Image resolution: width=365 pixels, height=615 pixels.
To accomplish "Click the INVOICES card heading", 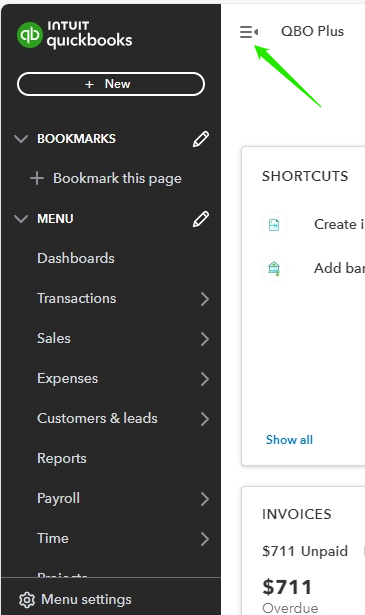I will coord(297,514).
